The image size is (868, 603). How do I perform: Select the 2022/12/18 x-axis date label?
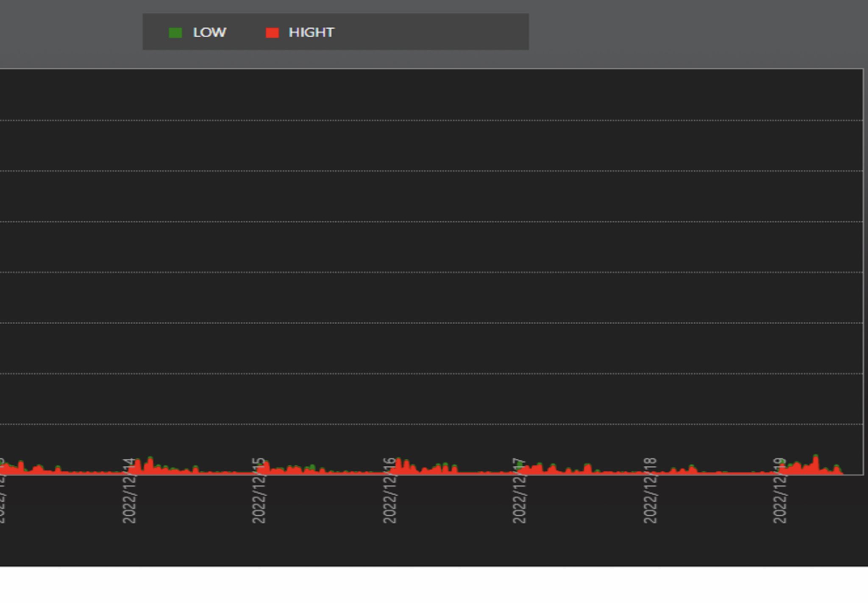(x=650, y=491)
